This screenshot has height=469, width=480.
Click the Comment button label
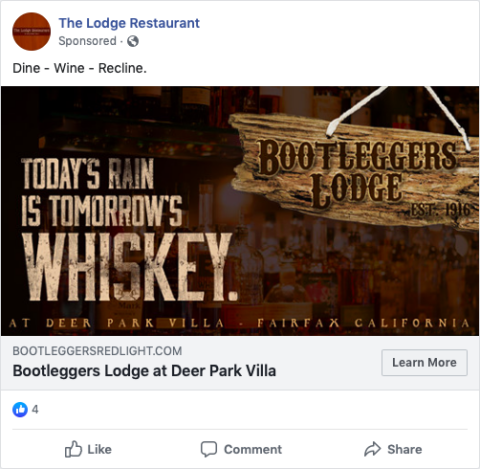(x=253, y=449)
